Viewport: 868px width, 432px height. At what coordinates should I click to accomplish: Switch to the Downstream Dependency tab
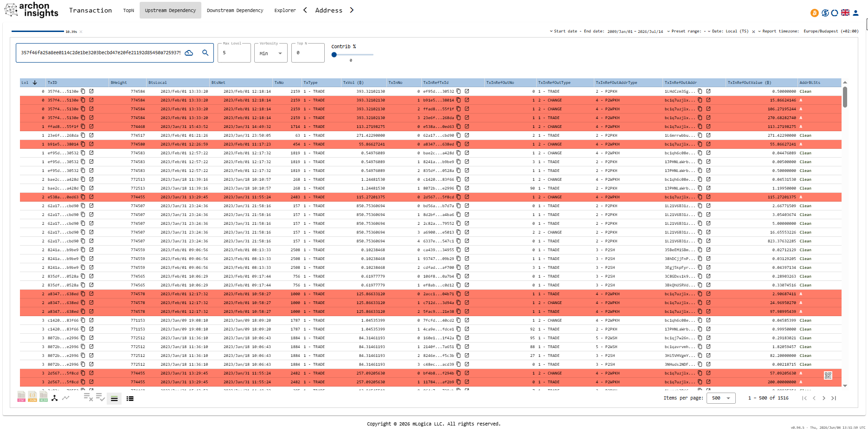[x=235, y=10]
